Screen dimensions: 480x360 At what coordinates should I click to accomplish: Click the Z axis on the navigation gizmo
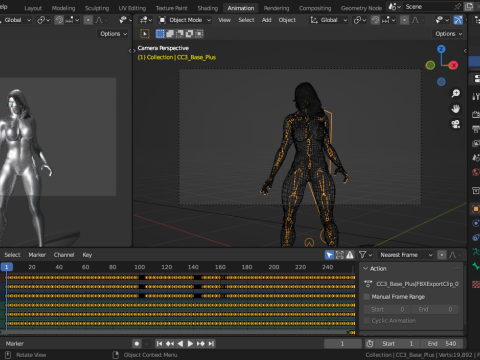tap(441, 49)
